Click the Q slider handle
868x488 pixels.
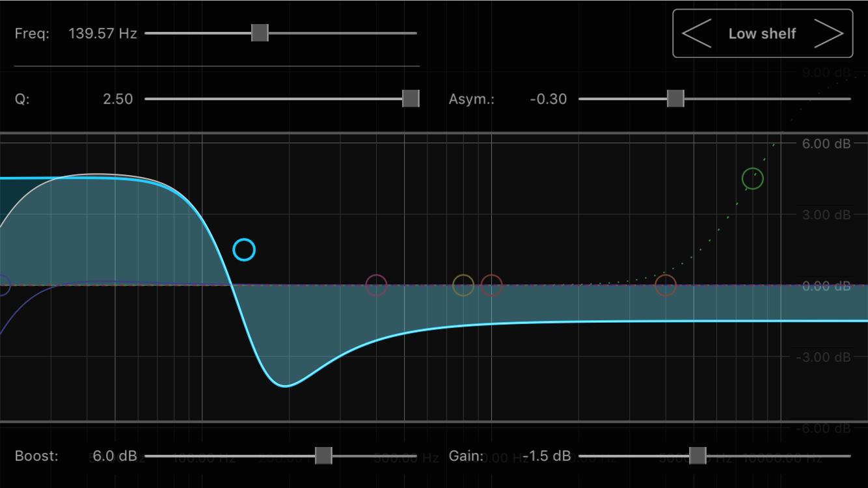point(411,98)
